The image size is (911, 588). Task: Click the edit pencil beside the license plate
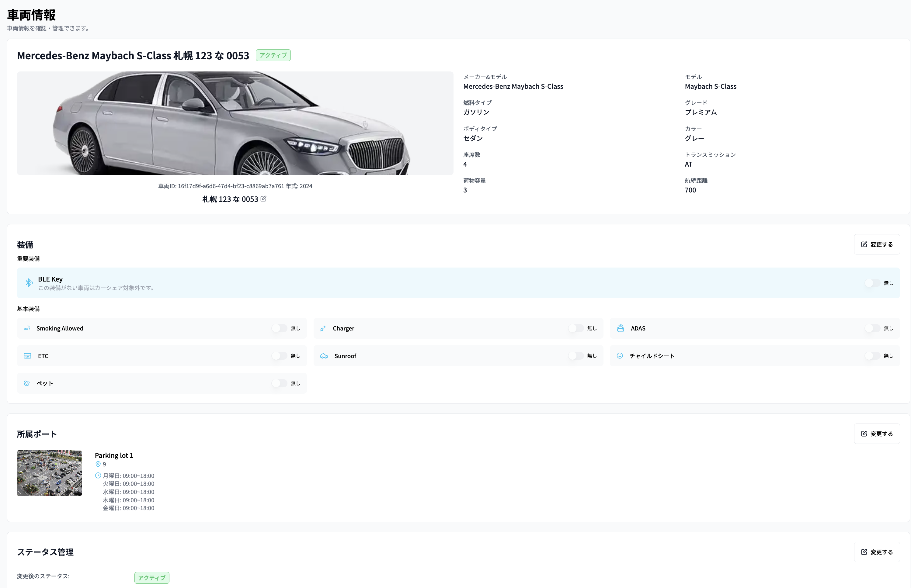click(263, 199)
